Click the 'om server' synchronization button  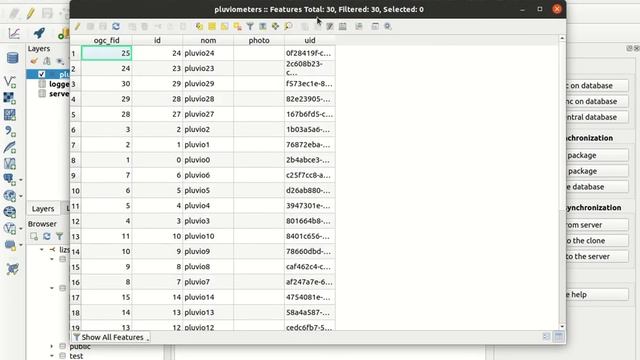click(x=597, y=225)
